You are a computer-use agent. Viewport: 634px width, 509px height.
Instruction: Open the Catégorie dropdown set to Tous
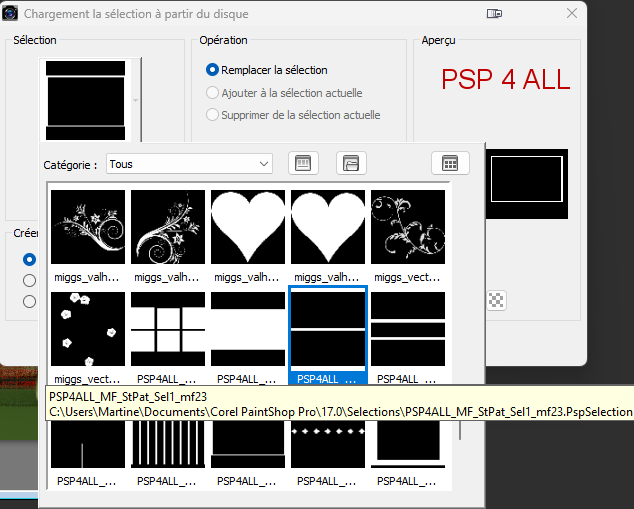click(x=190, y=163)
